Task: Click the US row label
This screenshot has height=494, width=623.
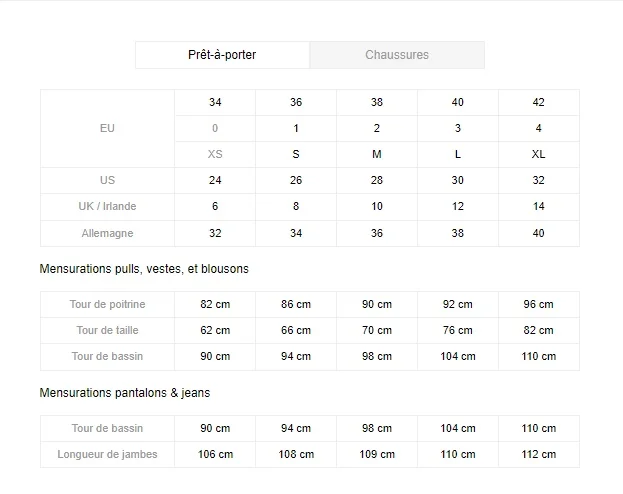Action: point(107,180)
